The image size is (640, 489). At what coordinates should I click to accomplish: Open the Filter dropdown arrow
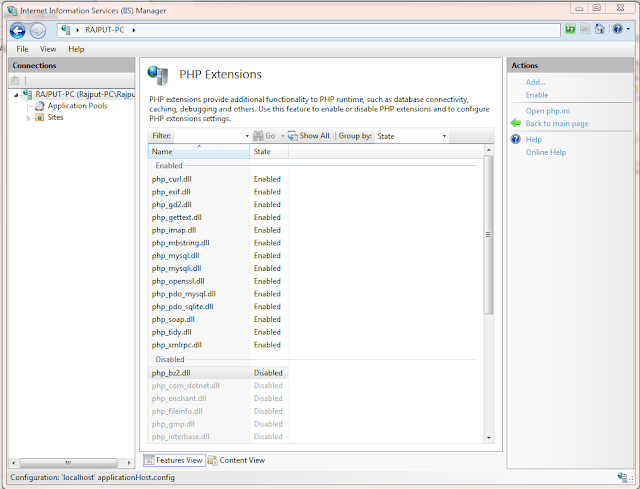coord(247,136)
